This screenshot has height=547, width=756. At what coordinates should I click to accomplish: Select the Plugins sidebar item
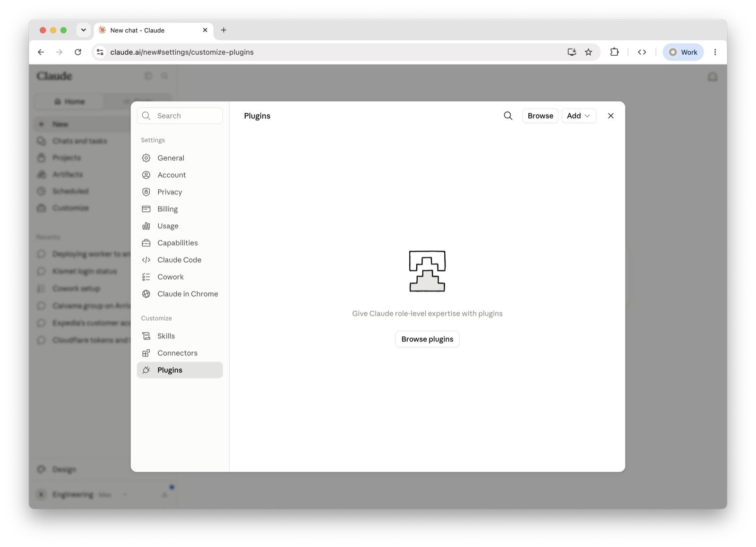point(180,370)
